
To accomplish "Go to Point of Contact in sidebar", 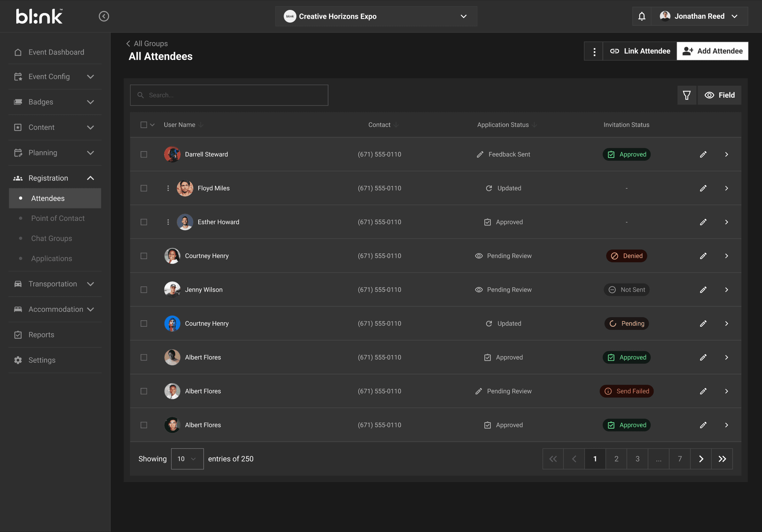I will pyautogui.click(x=58, y=218).
